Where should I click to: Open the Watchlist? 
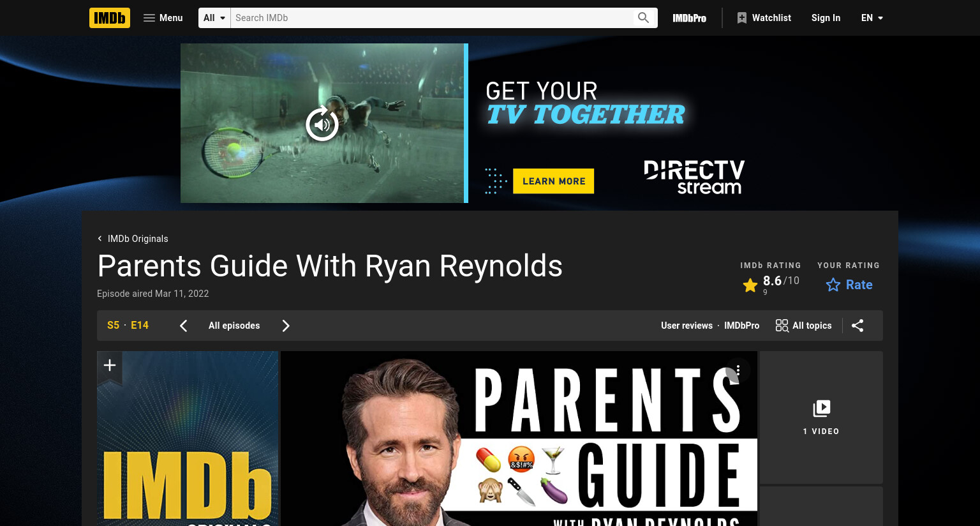pos(764,18)
